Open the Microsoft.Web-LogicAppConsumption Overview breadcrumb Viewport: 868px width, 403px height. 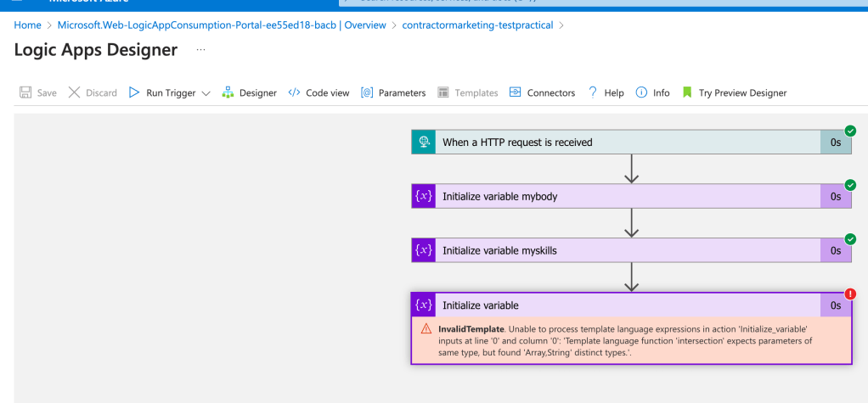222,25
